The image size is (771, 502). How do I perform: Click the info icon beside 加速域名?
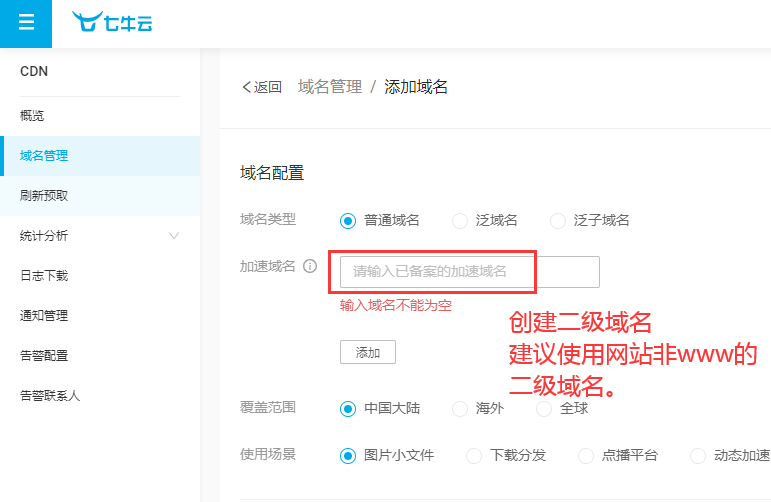tap(310, 267)
